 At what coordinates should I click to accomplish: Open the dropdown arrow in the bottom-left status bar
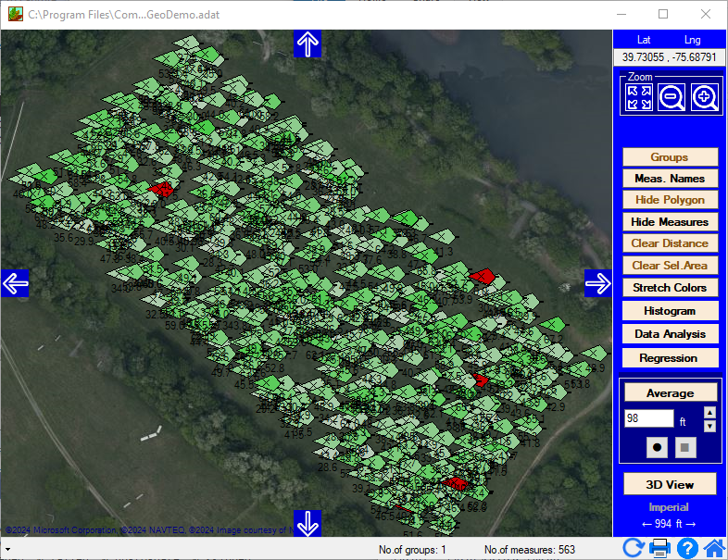pyautogui.click(x=7, y=550)
